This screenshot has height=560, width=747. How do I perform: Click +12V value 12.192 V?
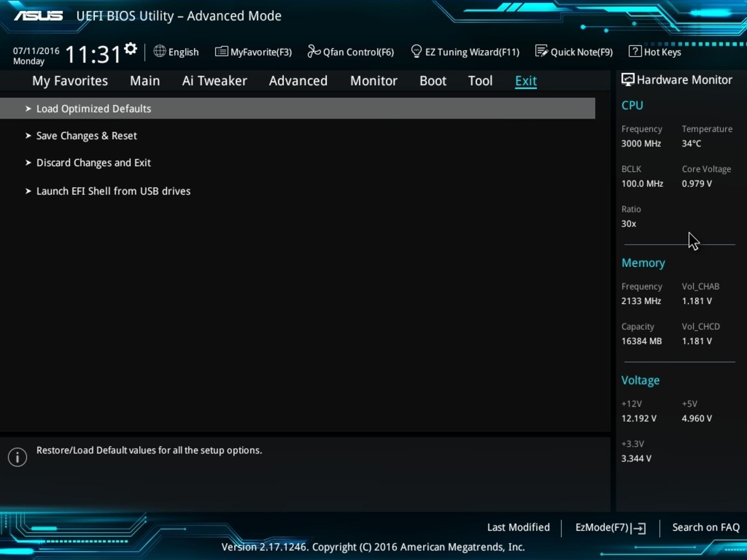click(639, 418)
